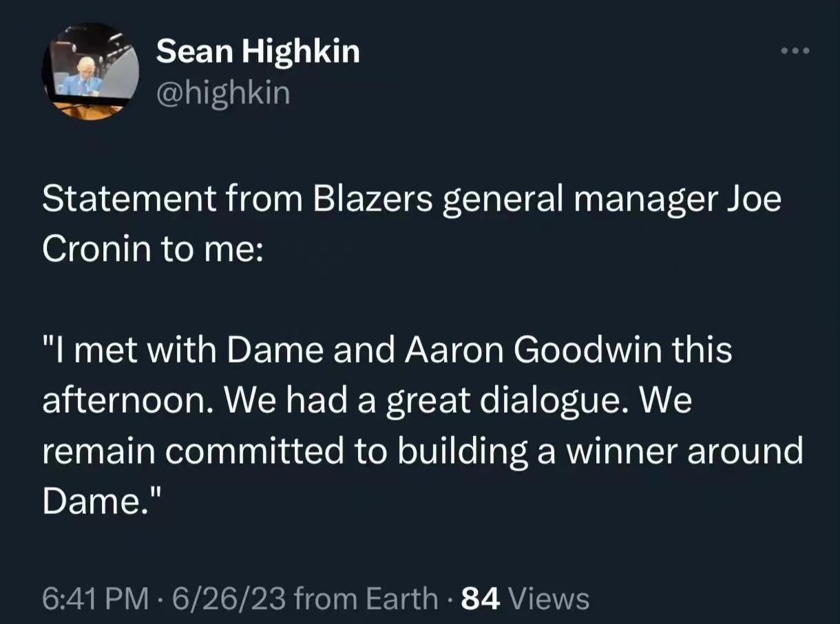840x624 pixels.
Task: Click Sean Highkin's profile avatar
Action: coord(90,72)
